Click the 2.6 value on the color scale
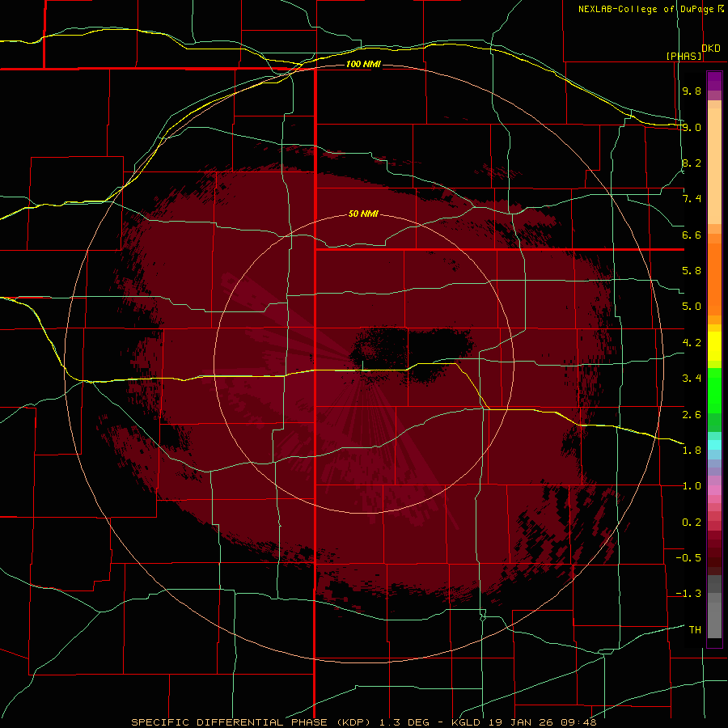Viewport: 728px width, 728px height. click(692, 414)
